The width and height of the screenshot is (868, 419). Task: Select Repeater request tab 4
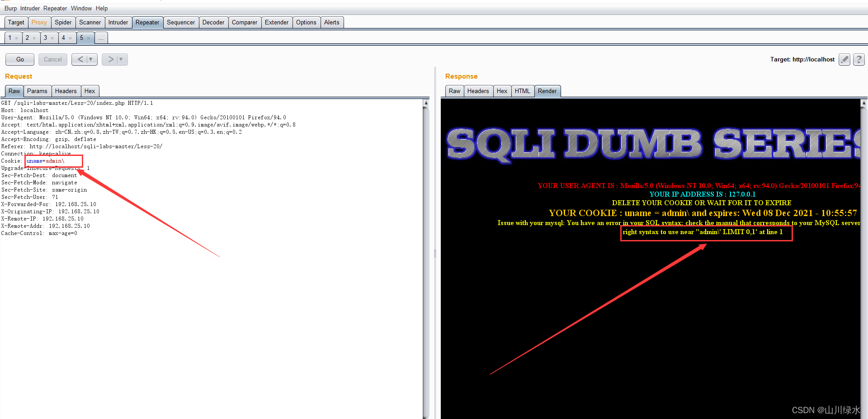point(63,38)
